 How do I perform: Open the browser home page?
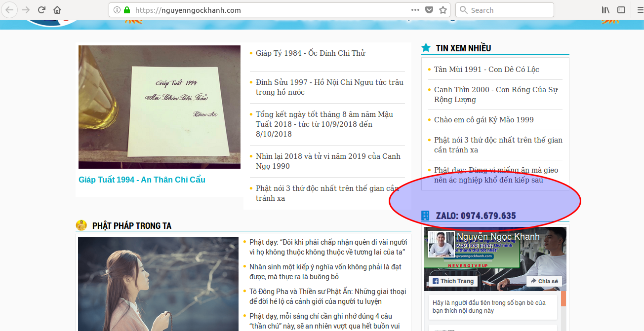[x=58, y=10]
